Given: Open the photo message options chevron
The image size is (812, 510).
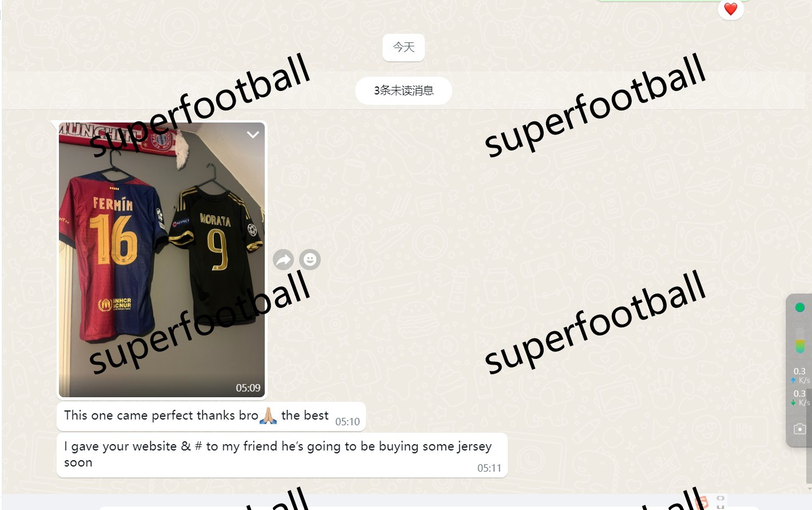Looking at the screenshot, I should pos(253,135).
